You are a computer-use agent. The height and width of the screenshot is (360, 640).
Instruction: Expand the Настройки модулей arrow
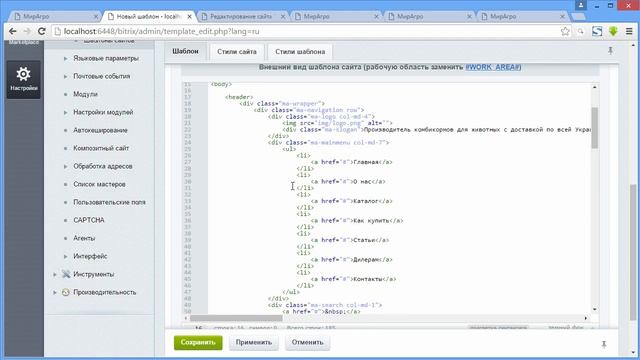(x=65, y=112)
